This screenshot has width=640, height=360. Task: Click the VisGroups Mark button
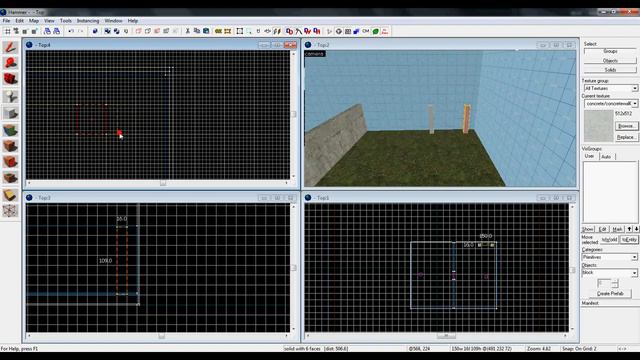tap(617, 229)
